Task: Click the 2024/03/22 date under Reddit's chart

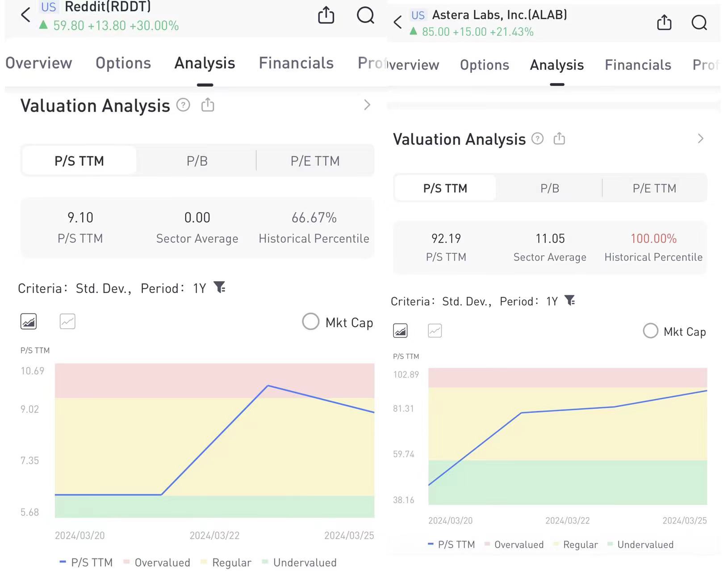Action: (x=214, y=535)
